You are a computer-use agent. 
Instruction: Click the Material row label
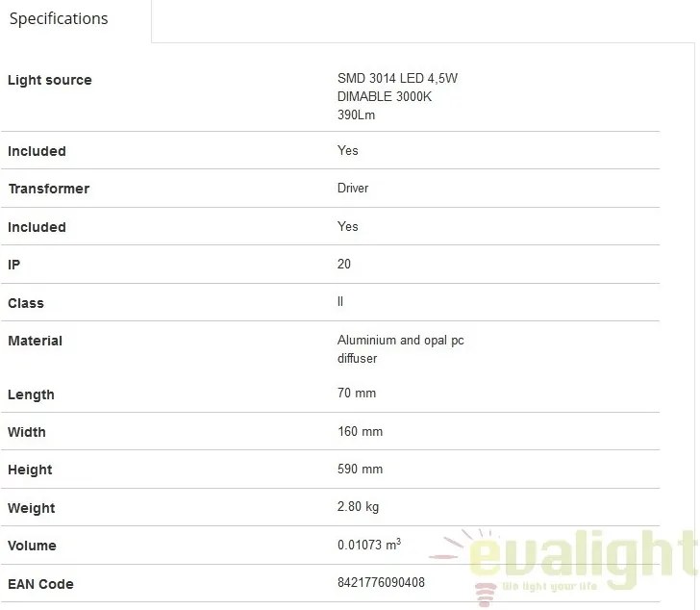(36, 341)
